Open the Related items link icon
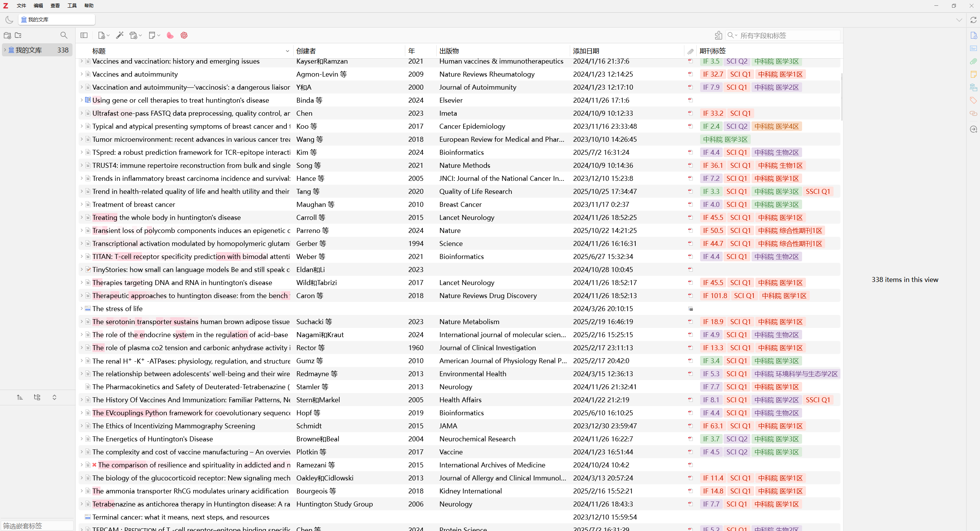Screen dimensions: 980x531 973,113
